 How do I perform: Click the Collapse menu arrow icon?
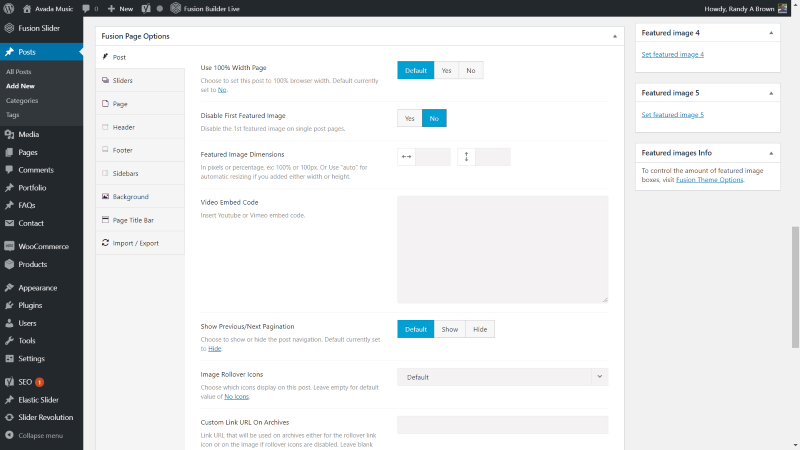(x=9, y=435)
